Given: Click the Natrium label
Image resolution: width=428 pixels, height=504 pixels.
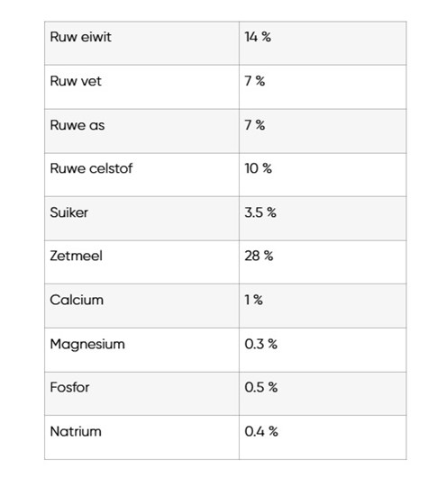Looking at the screenshot, I should pyautogui.click(x=76, y=431).
